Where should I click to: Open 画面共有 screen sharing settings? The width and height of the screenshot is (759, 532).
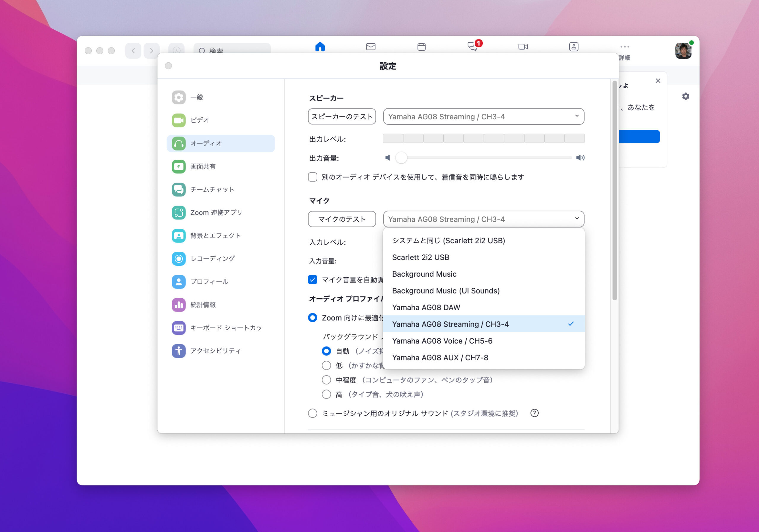point(221,166)
